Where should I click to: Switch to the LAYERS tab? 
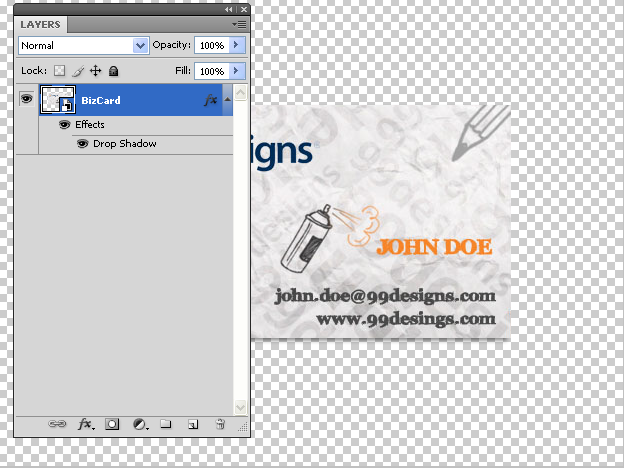coord(41,25)
